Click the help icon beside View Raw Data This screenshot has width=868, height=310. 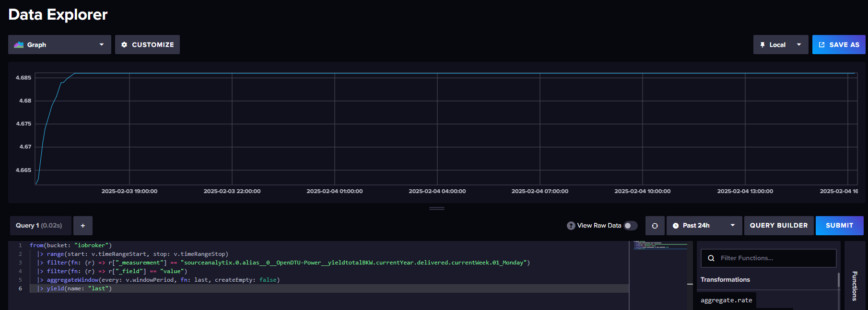pos(571,226)
